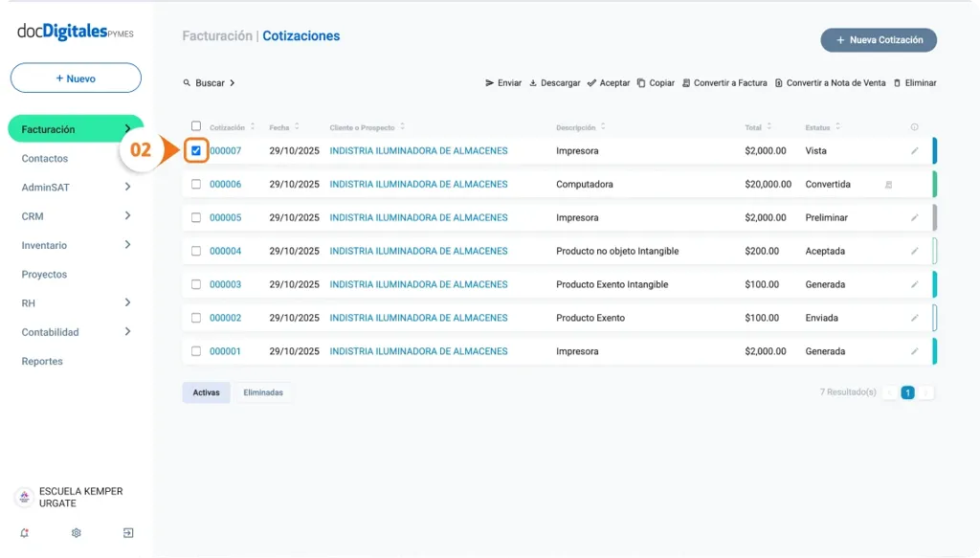Select the Descargar download icon
980x558 pixels.
point(535,82)
